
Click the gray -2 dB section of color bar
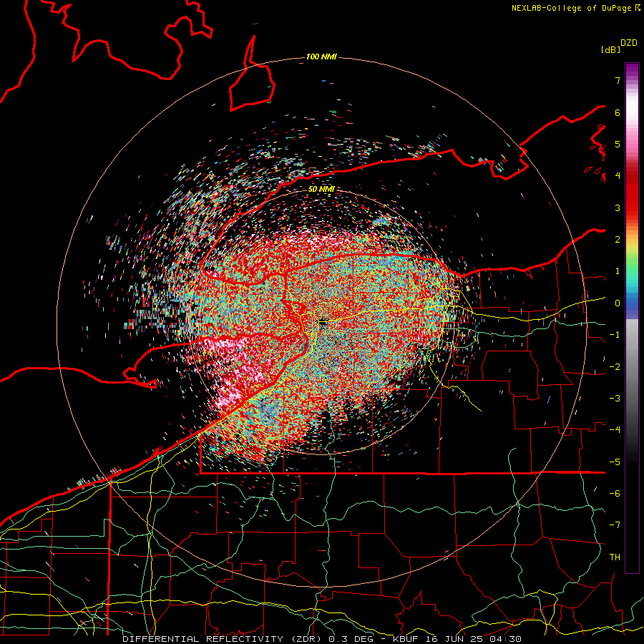(x=632, y=367)
